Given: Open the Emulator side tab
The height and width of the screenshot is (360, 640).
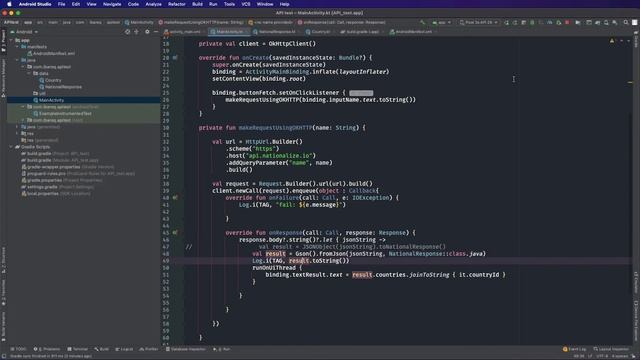Looking at the screenshot, I should 636,282.
